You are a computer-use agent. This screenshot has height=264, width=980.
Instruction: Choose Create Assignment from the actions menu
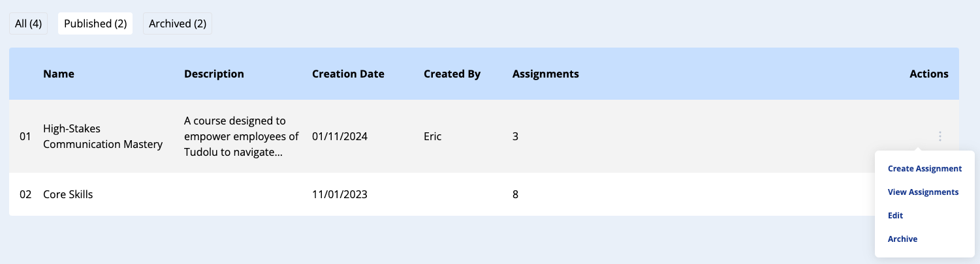coord(925,169)
